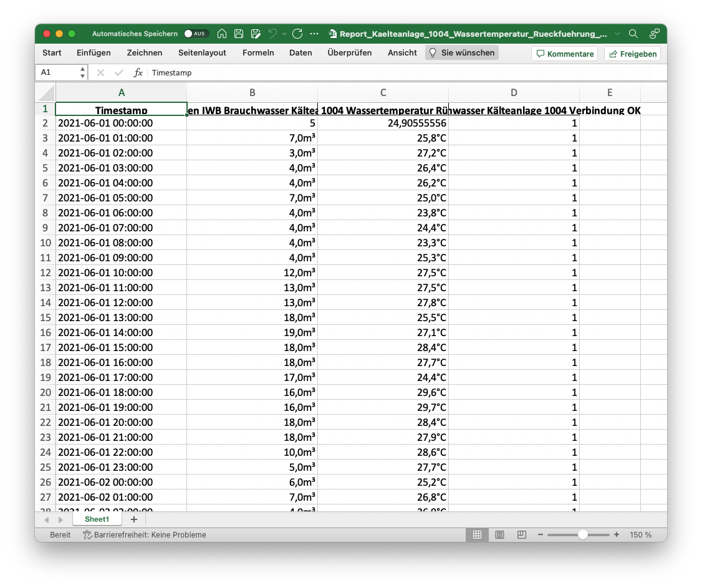The height and width of the screenshot is (588, 702).
Task: Select column D header
Action: (x=514, y=93)
